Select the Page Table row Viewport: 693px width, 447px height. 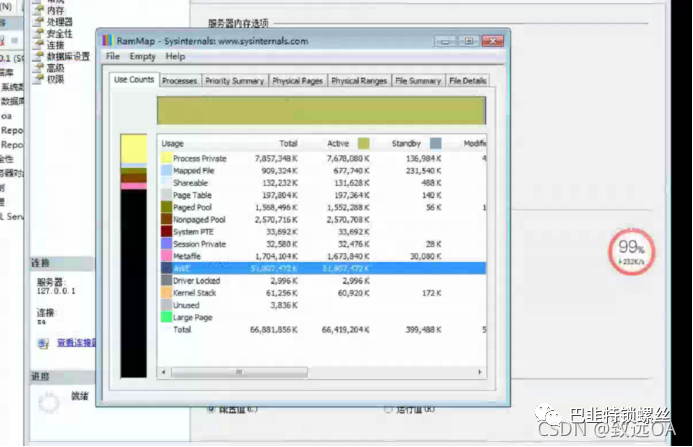tap(323, 195)
